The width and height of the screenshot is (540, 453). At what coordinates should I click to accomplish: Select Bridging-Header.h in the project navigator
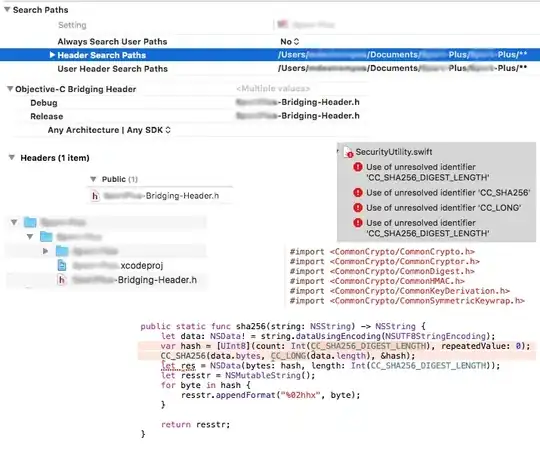(127, 280)
